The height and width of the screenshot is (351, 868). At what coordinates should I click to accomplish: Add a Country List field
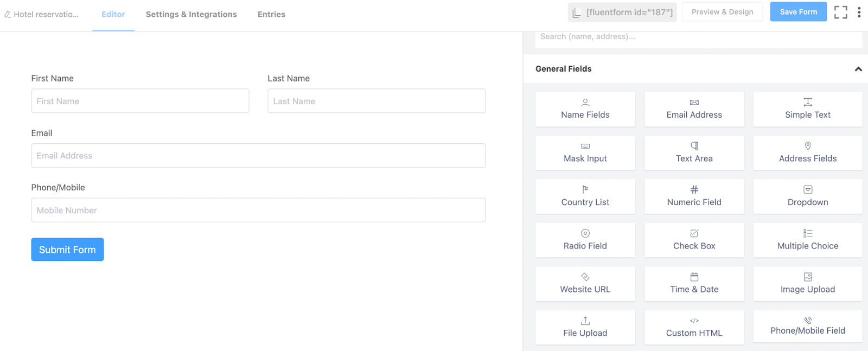click(x=585, y=196)
